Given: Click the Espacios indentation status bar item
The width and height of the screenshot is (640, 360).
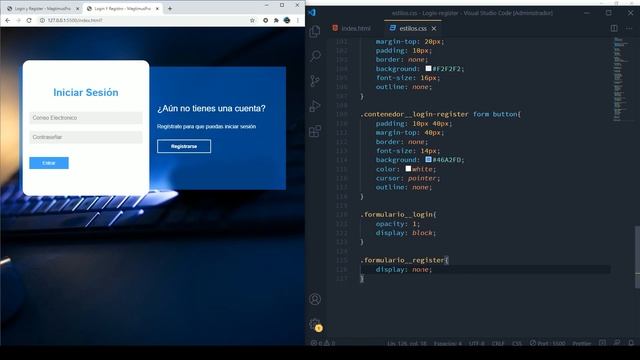Looking at the screenshot, I should [x=448, y=344].
